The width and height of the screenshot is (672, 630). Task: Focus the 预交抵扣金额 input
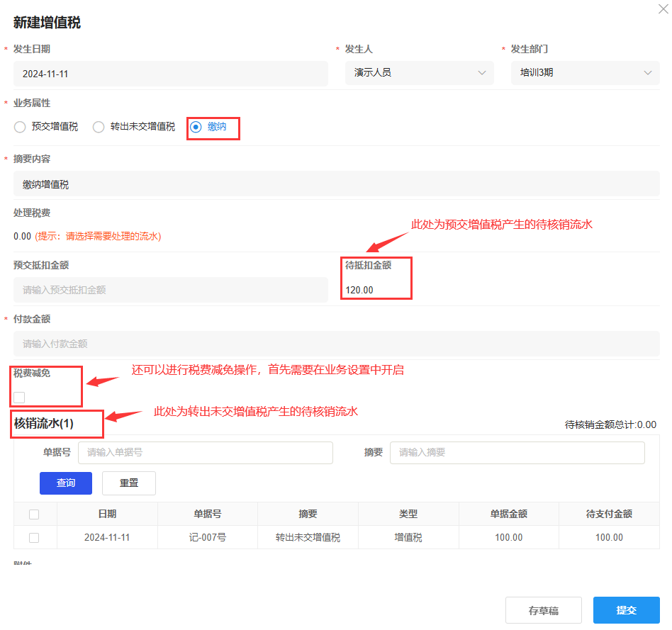[170, 290]
